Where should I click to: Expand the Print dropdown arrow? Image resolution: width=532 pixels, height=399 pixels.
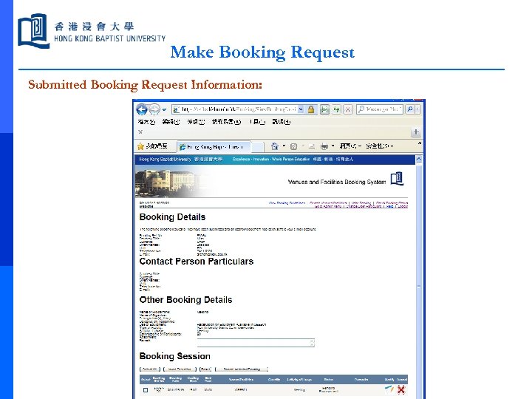click(x=332, y=146)
